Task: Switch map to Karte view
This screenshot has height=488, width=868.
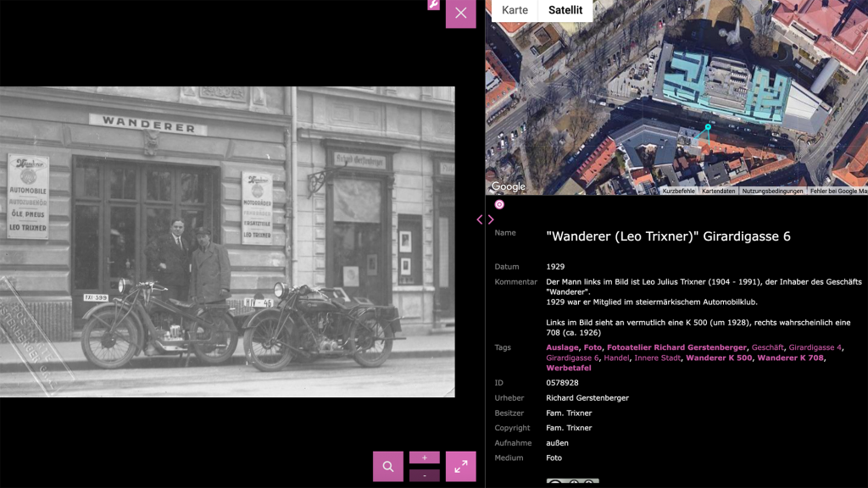Action: click(515, 10)
